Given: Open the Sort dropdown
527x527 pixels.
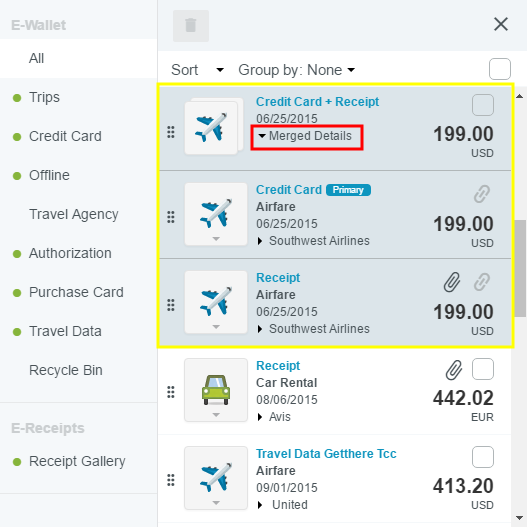Looking at the screenshot, I should point(197,70).
